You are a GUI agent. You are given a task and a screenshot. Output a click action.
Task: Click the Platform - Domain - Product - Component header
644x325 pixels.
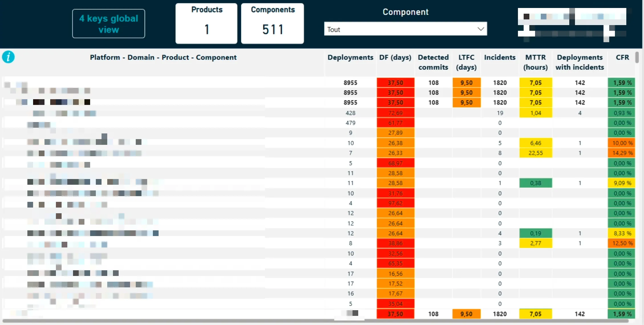point(163,57)
